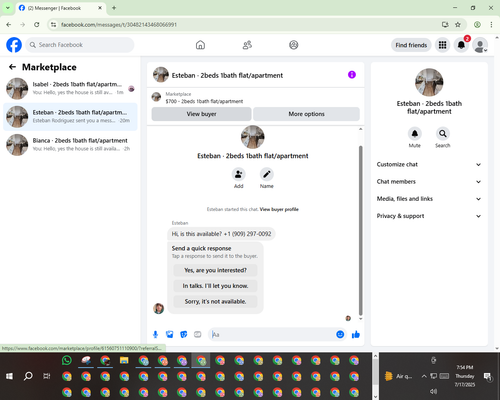Open the Friends icon in top navigation
The width and height of the screenshot is (500, 400).
(x=247, y=45)
